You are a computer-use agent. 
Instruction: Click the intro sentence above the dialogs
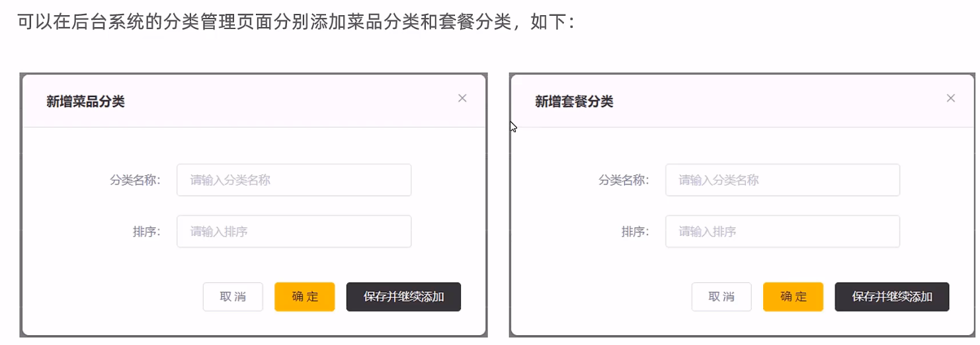coord(296,22)
